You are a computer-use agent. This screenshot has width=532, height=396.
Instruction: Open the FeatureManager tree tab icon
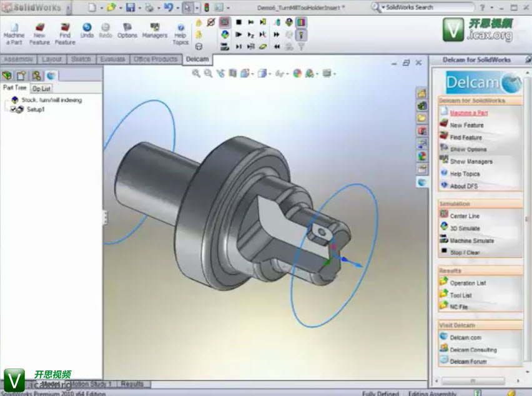[x=7, y=76]
